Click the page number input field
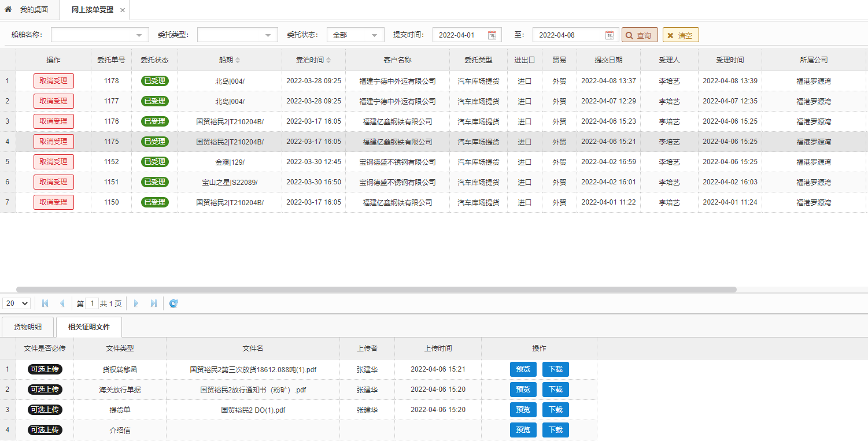The height and width of the screenshot is (445, 868). pyautogui.click(x=92, y=303)
